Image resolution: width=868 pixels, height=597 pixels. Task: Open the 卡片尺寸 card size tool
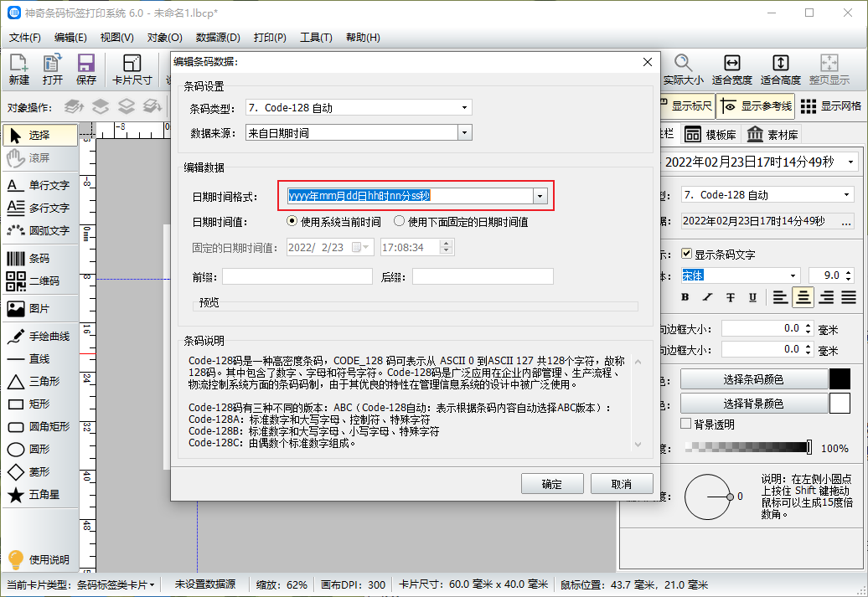pyautogui.click(x=132, y=69)
